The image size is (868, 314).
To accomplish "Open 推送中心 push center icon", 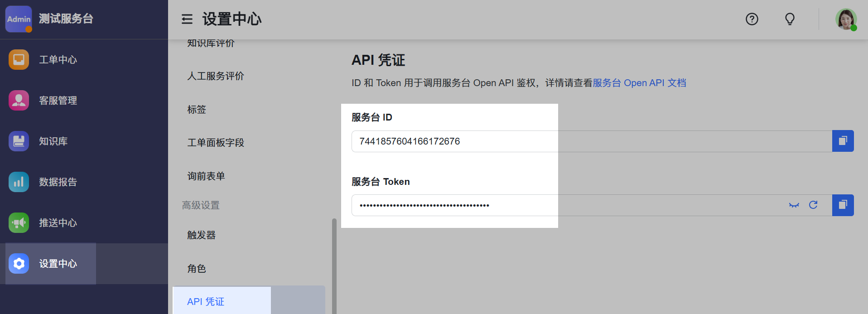I will pos(19,222).
